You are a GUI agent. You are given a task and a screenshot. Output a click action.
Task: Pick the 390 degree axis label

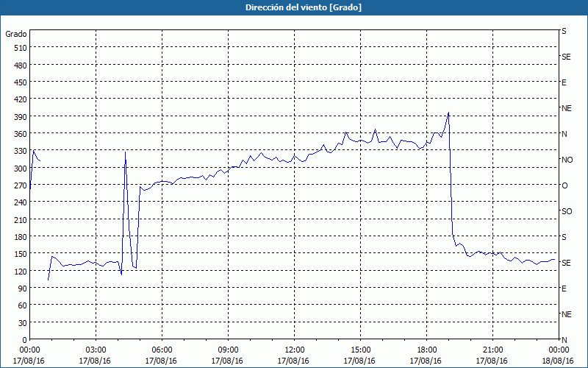pyautogui.click(x=21, y=117)
